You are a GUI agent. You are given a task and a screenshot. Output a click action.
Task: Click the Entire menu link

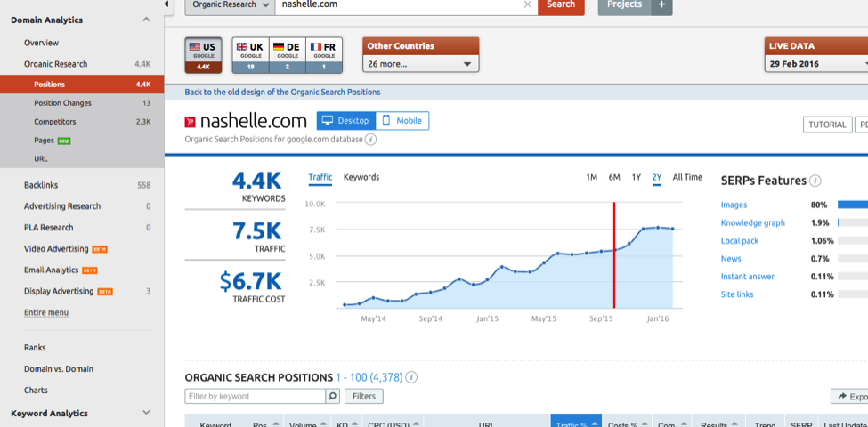click(46, 312)
